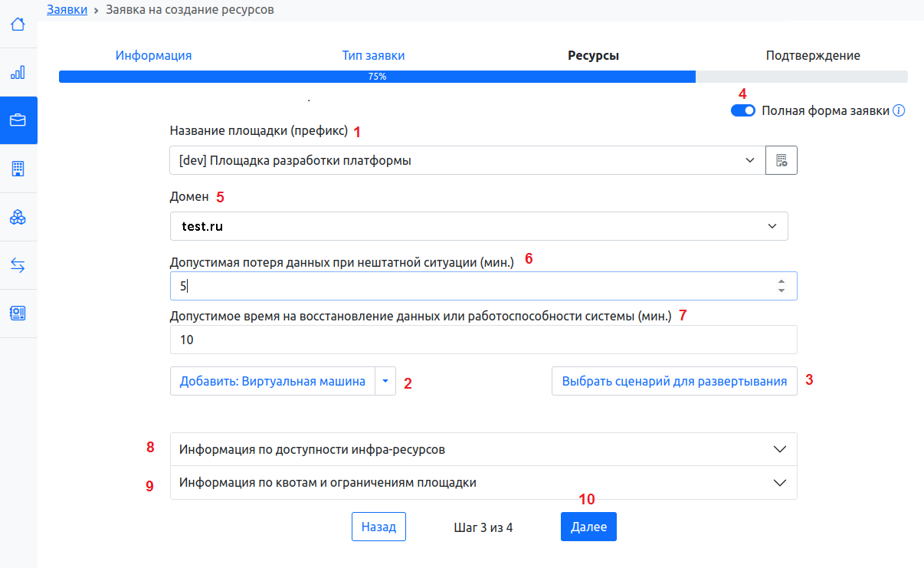Screen dimensions: 924x568
Task: Click the Далее button
Action: pos(588,527)
